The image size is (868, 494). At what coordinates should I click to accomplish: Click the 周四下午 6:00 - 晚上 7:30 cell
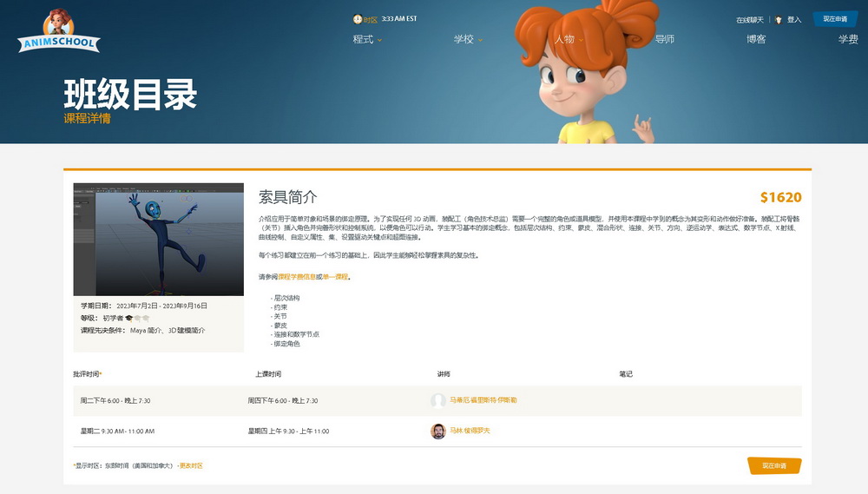(x=283, y=401)
